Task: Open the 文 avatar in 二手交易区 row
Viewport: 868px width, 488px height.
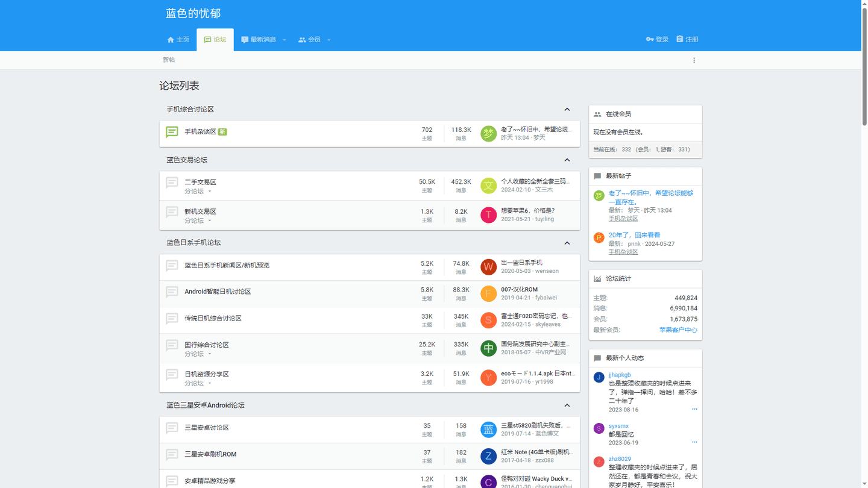Action: point(488,186)
